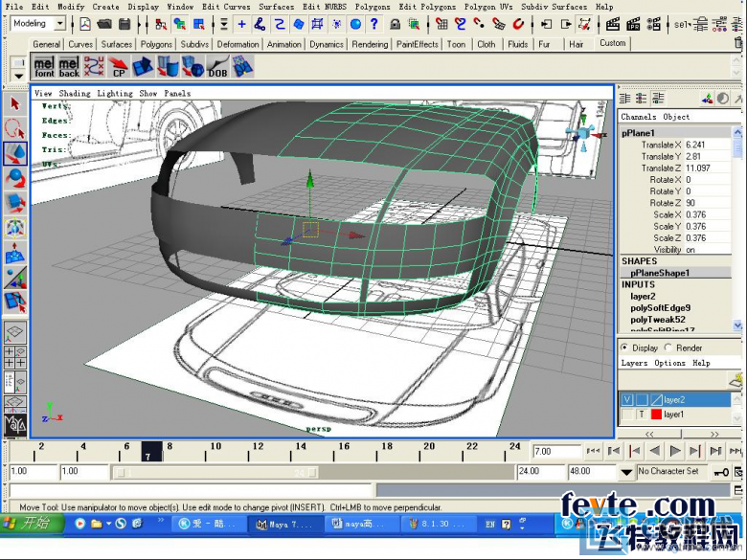Click the new scene icon
Viewport: 747px width, 560px height.
pyautogui.click(x=85, y=24)
